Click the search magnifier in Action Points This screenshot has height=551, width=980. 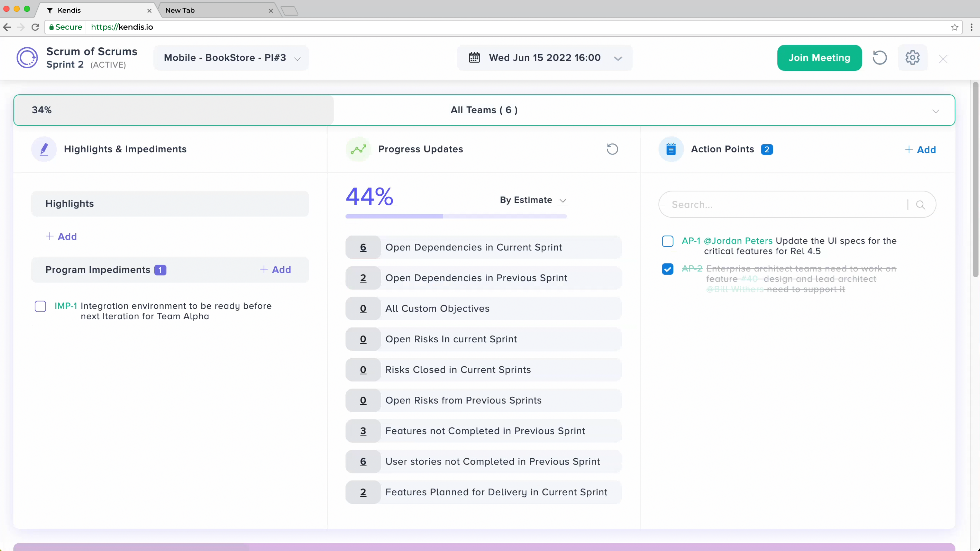point(920,205)
